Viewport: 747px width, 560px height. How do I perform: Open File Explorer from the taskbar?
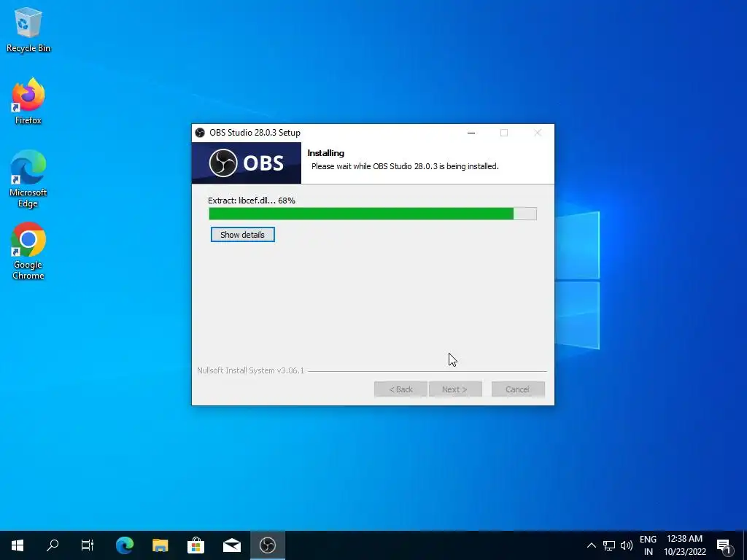click(x=160, y=545)
